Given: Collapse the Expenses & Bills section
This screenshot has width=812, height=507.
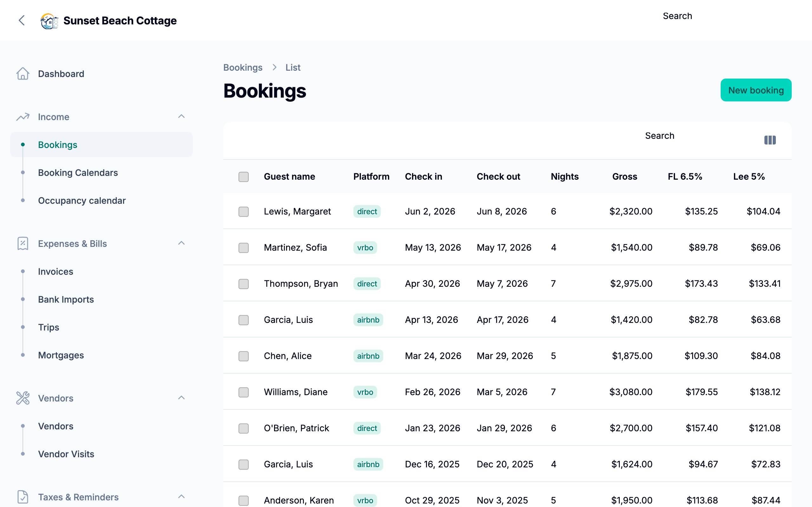Looking at the screenshot, I should [181, 243].
